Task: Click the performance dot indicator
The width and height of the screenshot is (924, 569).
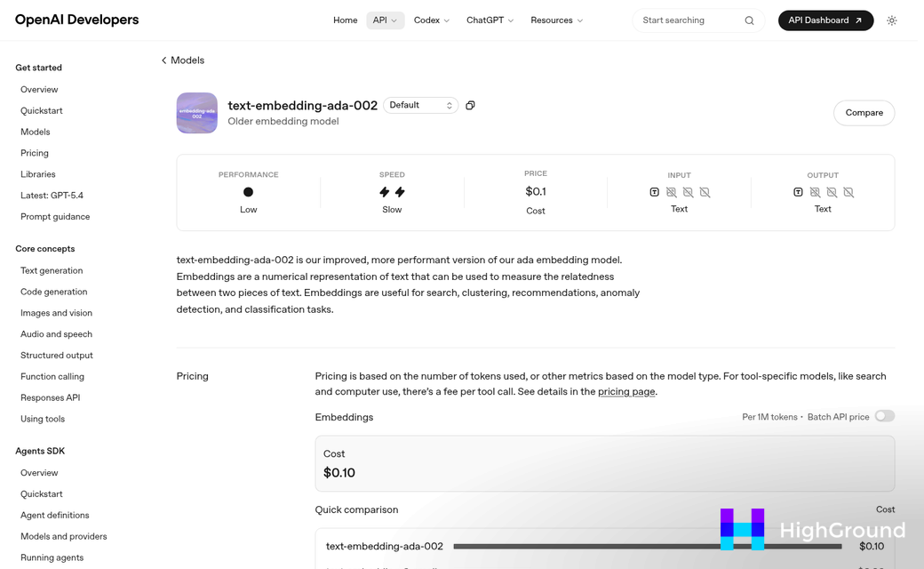Action: (x=248, y=192)
